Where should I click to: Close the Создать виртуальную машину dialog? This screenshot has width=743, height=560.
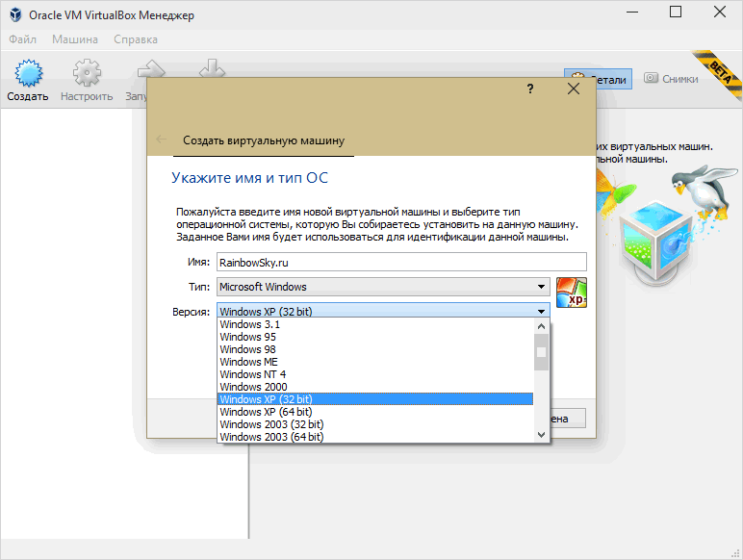pyautogui.click(x=574, y=89)
